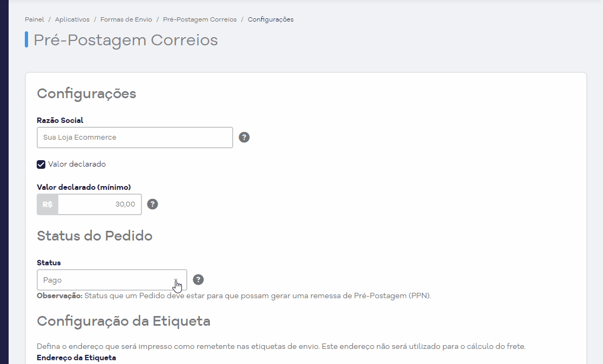Click the arrow of the Status select
This screenshot has height=364, width=603.
point(176,280)
